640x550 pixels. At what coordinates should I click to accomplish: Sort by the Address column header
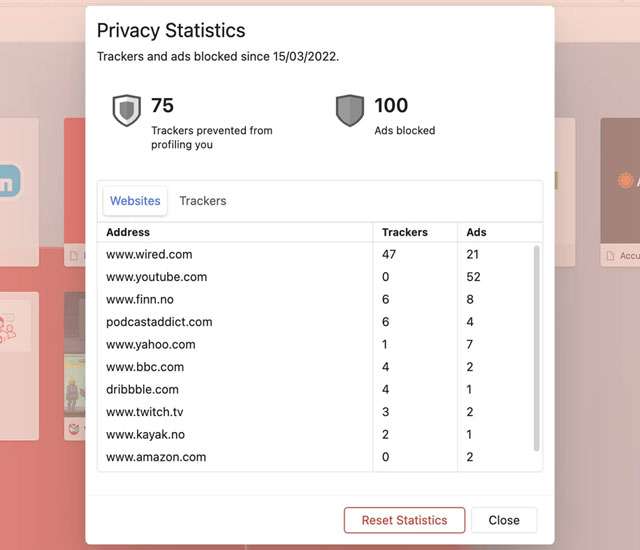pos(128,232)
